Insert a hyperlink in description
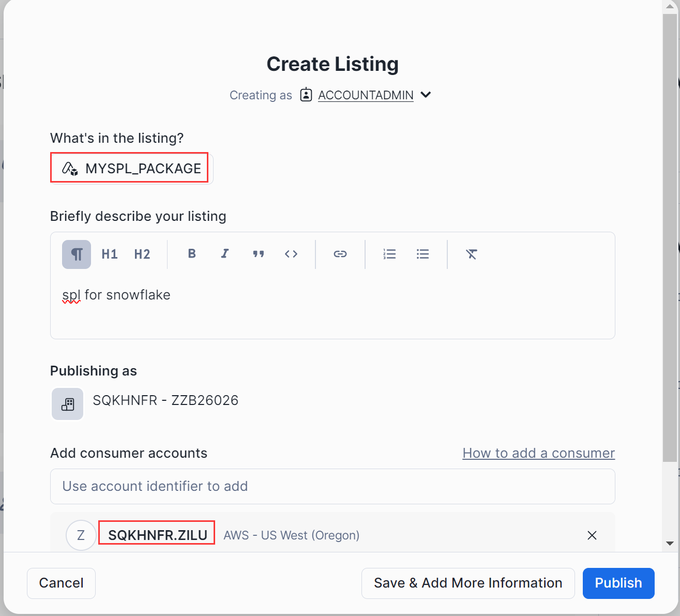This screenshot has height=616, width=680. click(340, 254)
